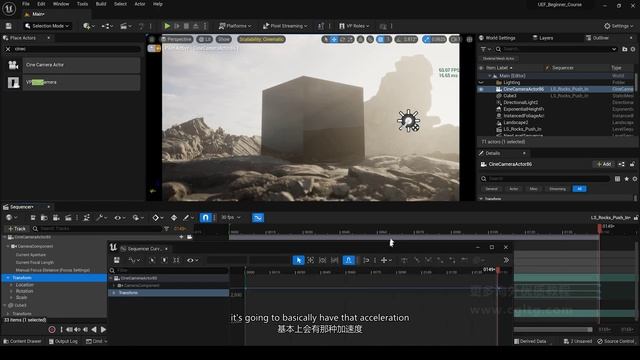Image resolution: width=640 pixels, height=360 pixels.
Task: Select Cube3 in the Outliner
Action: (x=510, y=96)
